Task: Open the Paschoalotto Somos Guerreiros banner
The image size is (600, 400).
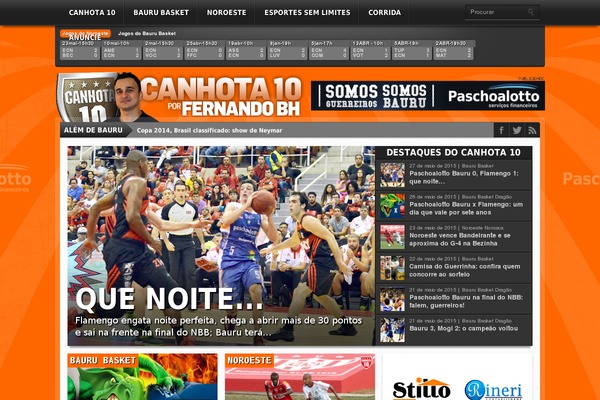Action: click(428, 96)
